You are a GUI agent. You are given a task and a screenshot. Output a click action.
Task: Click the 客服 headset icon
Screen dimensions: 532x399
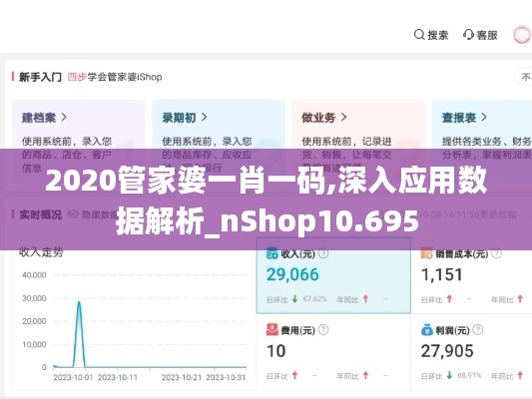click(468, 35)
